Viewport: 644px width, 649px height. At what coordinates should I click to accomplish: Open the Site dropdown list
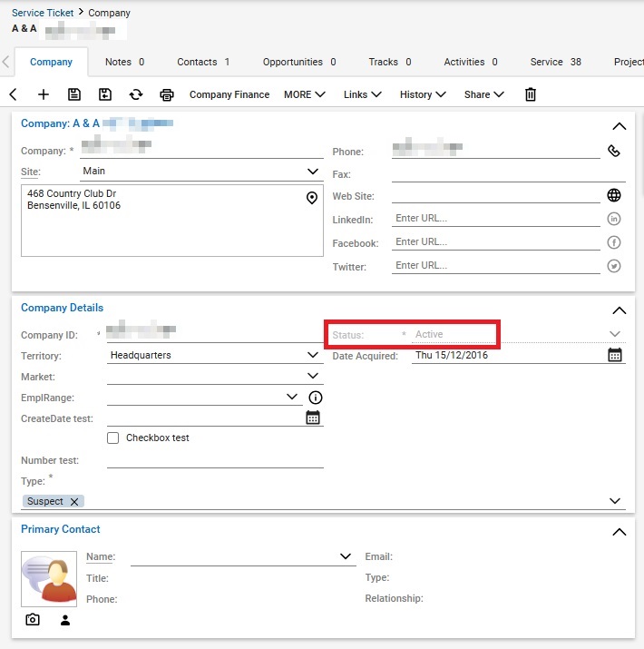click(x=313, y=171)
